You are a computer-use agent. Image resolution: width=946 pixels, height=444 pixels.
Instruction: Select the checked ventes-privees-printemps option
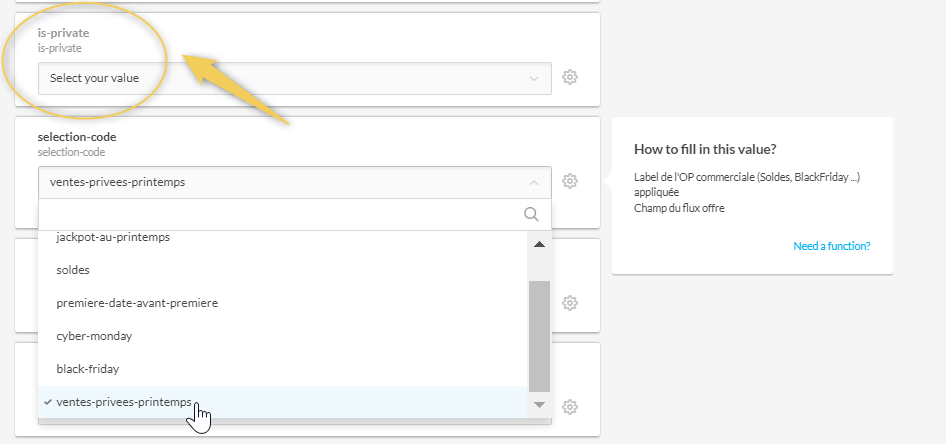[124, 402]
